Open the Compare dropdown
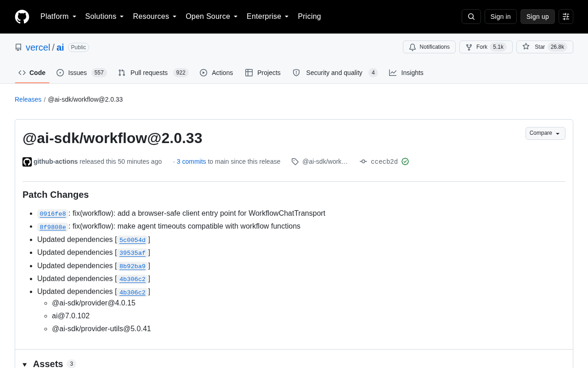Image resolution: width=588 pixels, height=368 pixels. click(x=545, y=133)
